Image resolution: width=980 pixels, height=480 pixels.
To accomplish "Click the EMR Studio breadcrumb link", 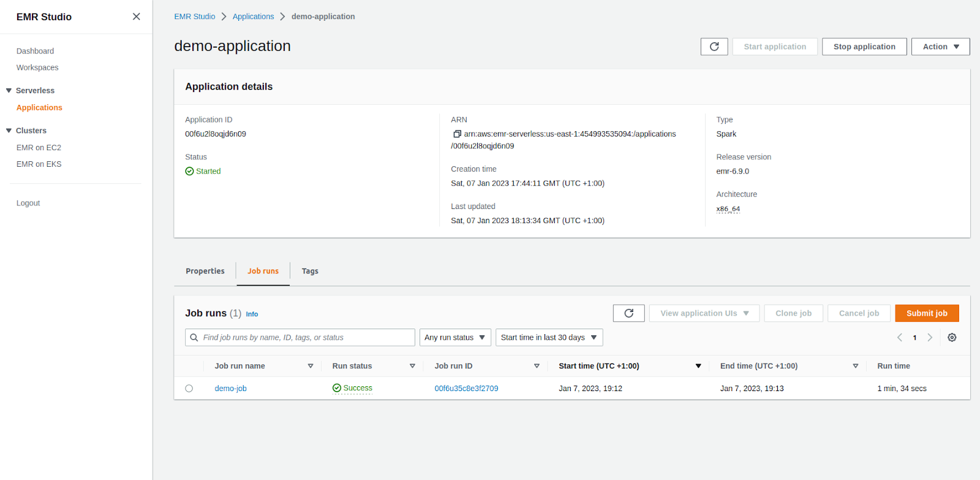I will click(x=195, y=17).
